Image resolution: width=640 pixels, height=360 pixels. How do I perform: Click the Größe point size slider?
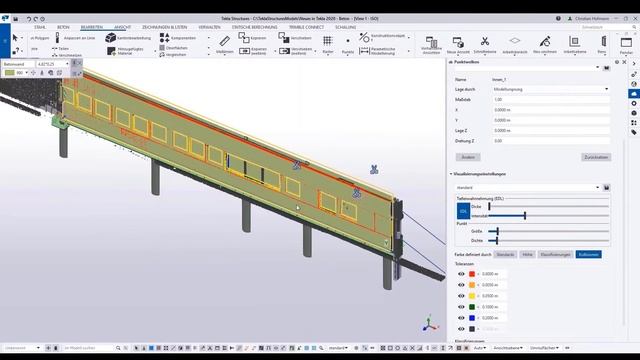[x=549, y=231]
